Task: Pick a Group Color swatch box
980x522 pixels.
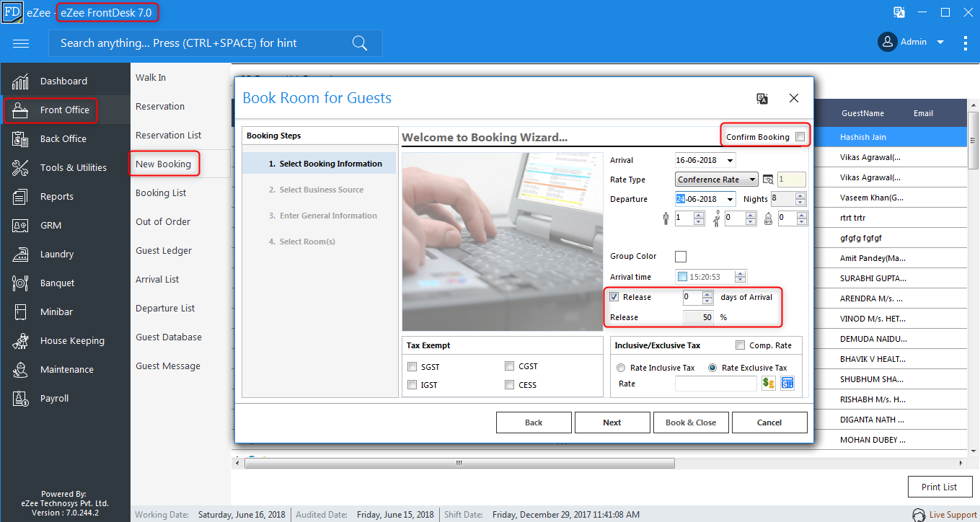Action: (x=680, y=257)
